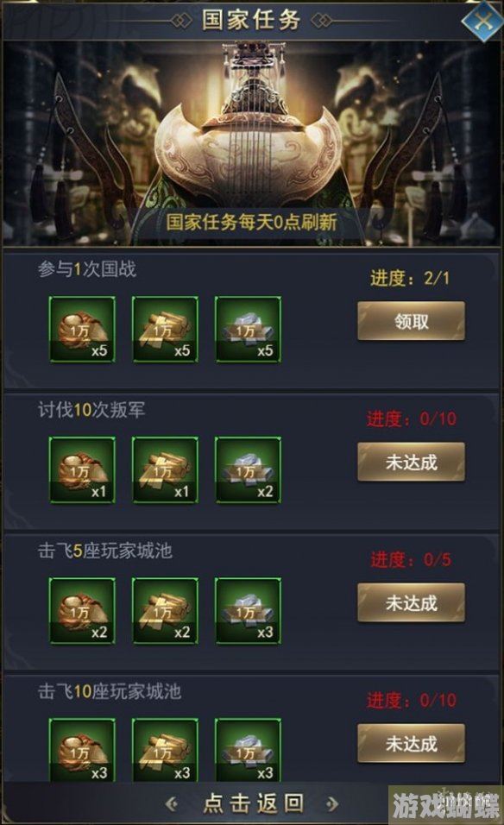Open iron x3 reward in 击飞10座玩家城池
This screenshot has width=504, height=825.
pyautogui.click(x=248, y=751)
